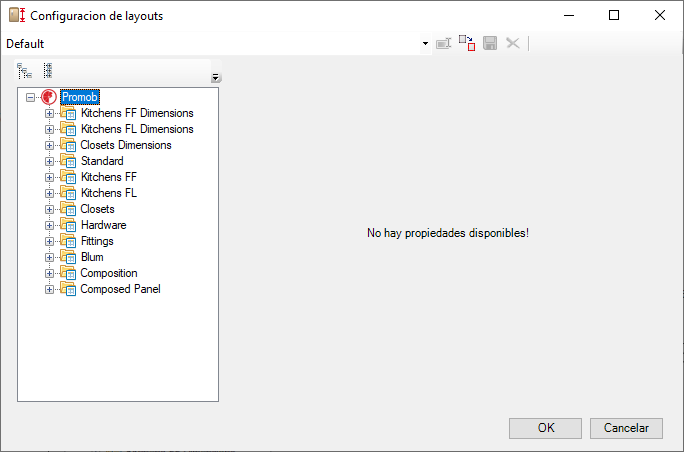Click the Fittings folder icon
Image resolution: width=684 pixels, height=452 pixels.
point(68,241)
